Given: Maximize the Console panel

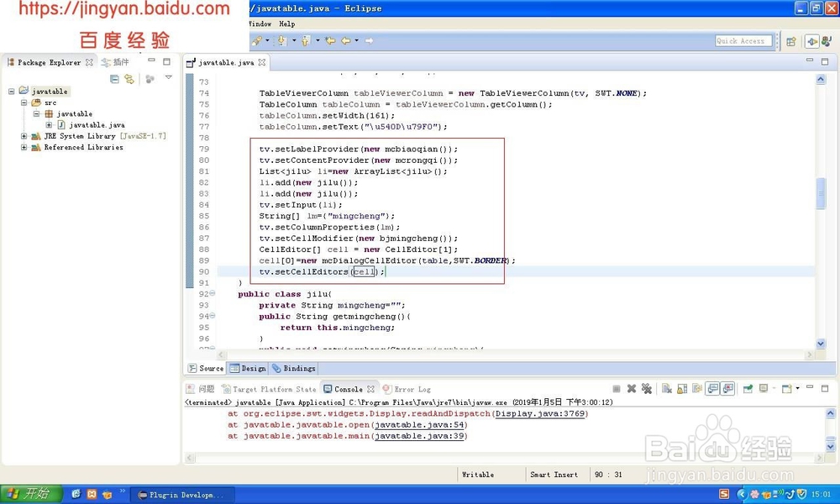Looking at the screenshot, I should (x=825, y=388).
